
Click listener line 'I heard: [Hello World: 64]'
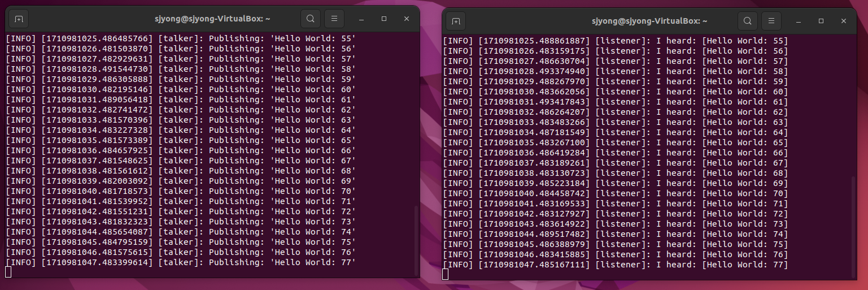click(x=615, y=132)
